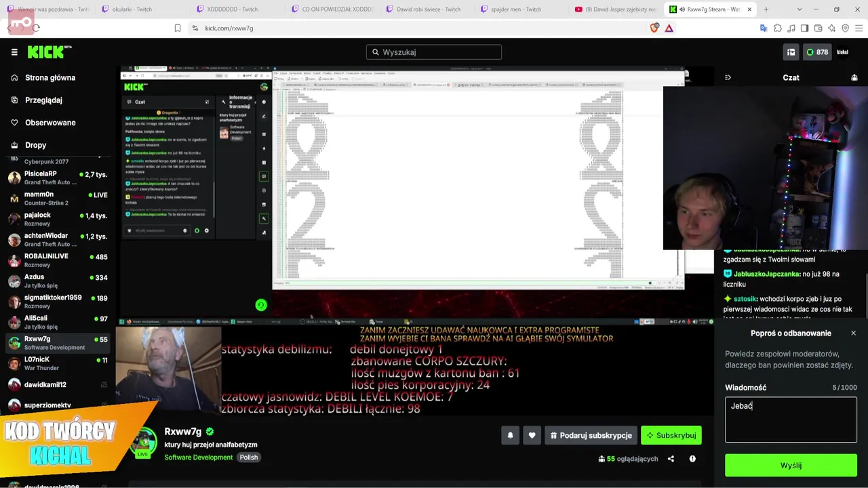
Task: Switch to the Dawid Jasper YouTube tab
Action: [x=616, y=9]
